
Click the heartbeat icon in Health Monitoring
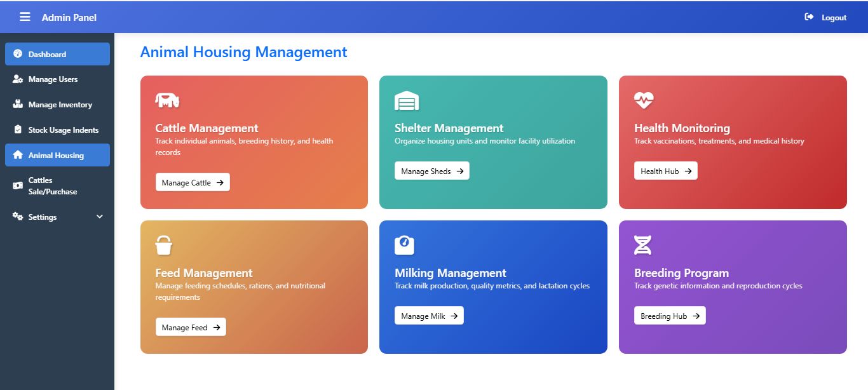[x=644, y=100]
